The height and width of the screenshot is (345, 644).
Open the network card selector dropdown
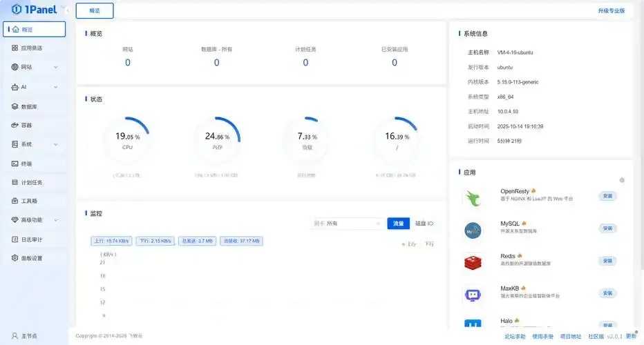pos(347,223)
